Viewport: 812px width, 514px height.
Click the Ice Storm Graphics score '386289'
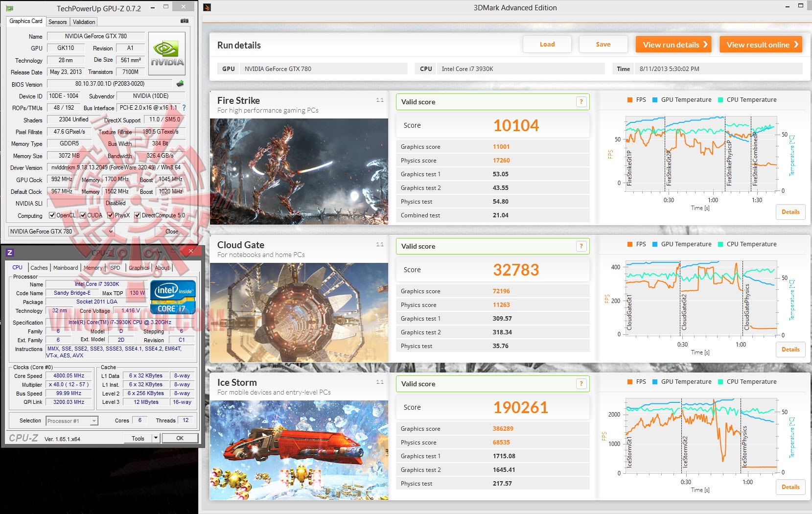[x=503, y=429]
